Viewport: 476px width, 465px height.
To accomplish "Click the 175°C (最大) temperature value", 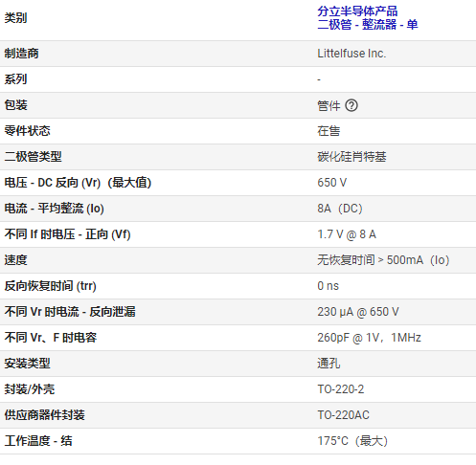I will pos(352,441).
